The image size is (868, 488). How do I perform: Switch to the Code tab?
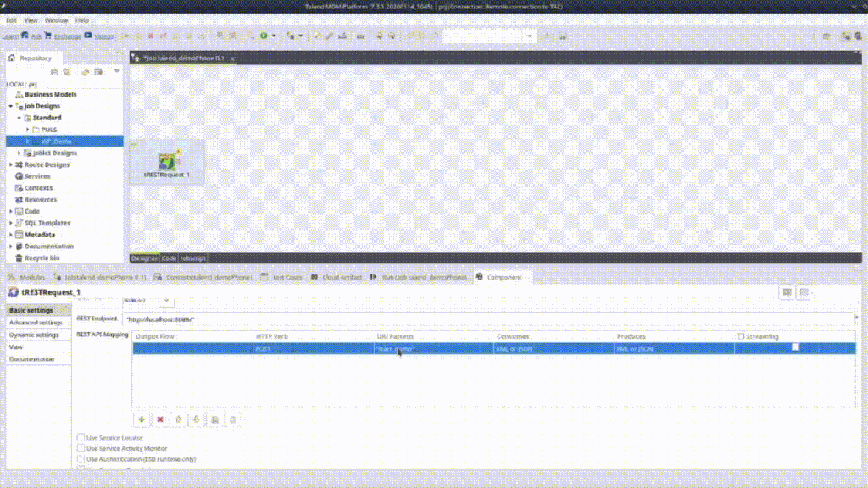coord(169,258)
